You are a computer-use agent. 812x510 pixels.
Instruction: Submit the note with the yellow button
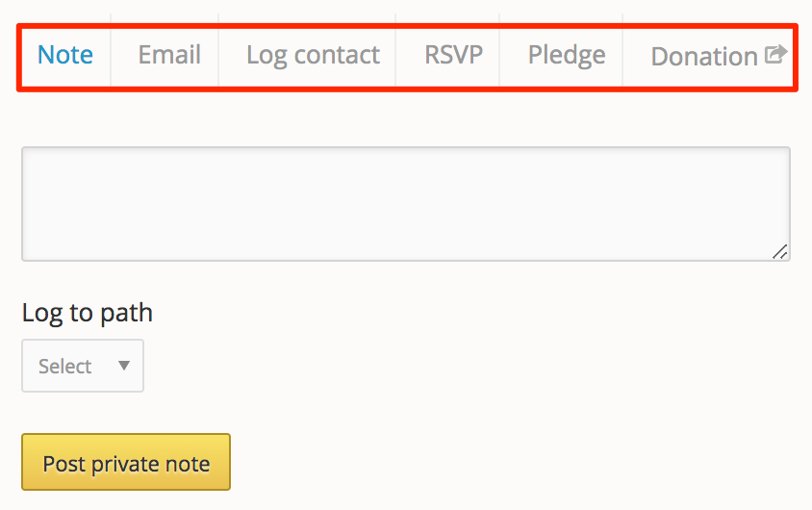point(126,463)
